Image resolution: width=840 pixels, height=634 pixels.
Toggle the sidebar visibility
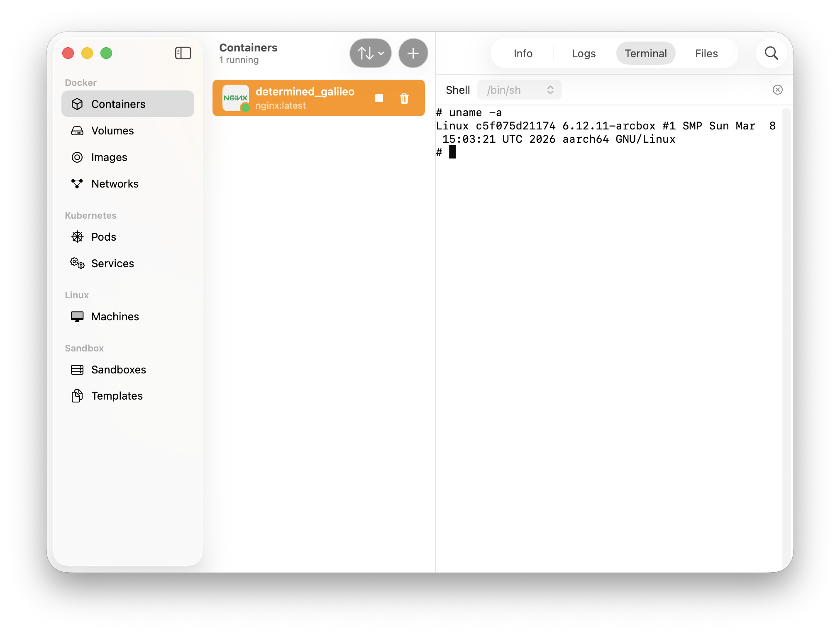tap(183, 53)
